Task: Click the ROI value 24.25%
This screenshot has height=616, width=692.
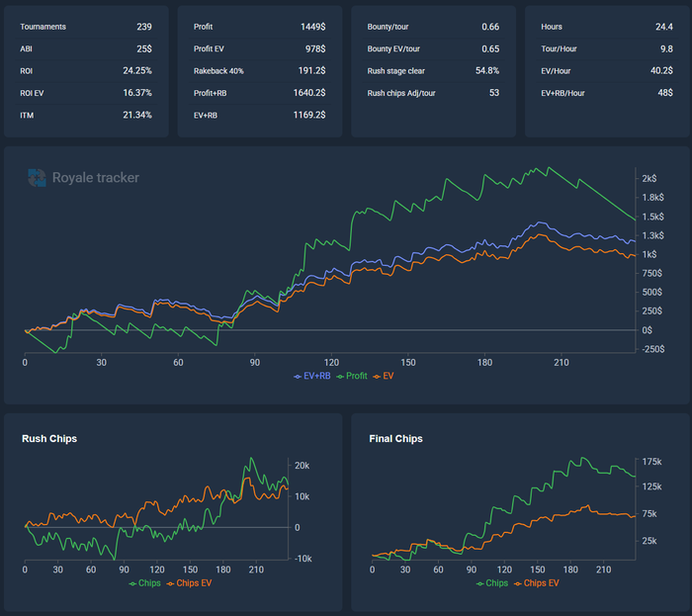Action: click(x=137, y=71)
